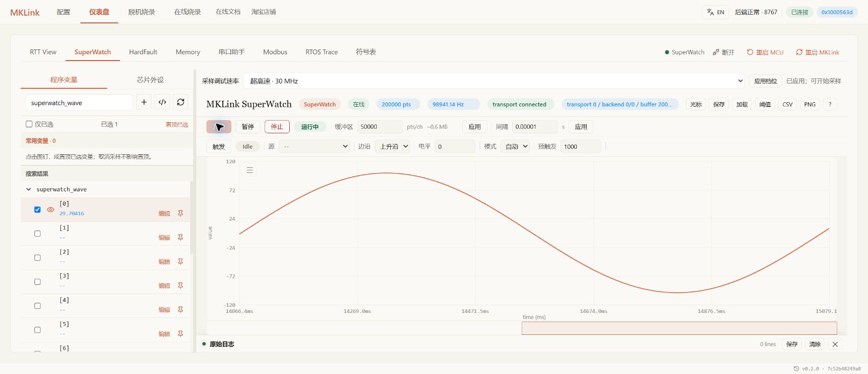Open the 脱机烧录 top navigation tab
The height and width of the screenshot is (374, 868).
click(141, 12)
